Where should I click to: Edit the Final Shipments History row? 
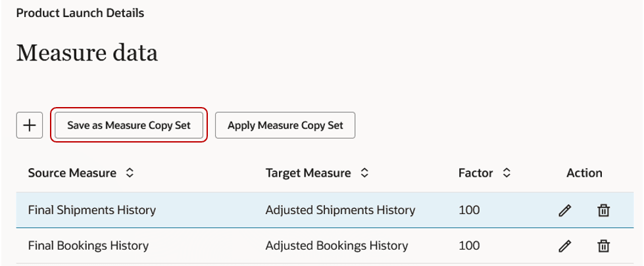[564, 211]
